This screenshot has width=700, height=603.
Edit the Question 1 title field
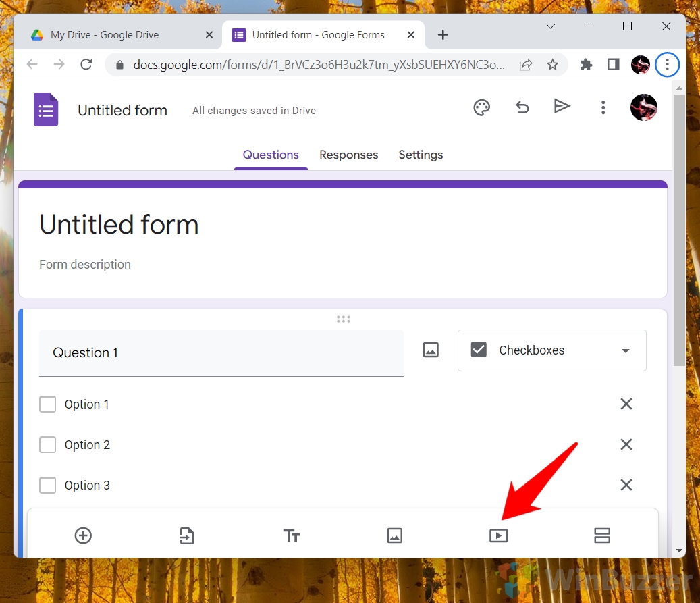[x=221, y=353]
